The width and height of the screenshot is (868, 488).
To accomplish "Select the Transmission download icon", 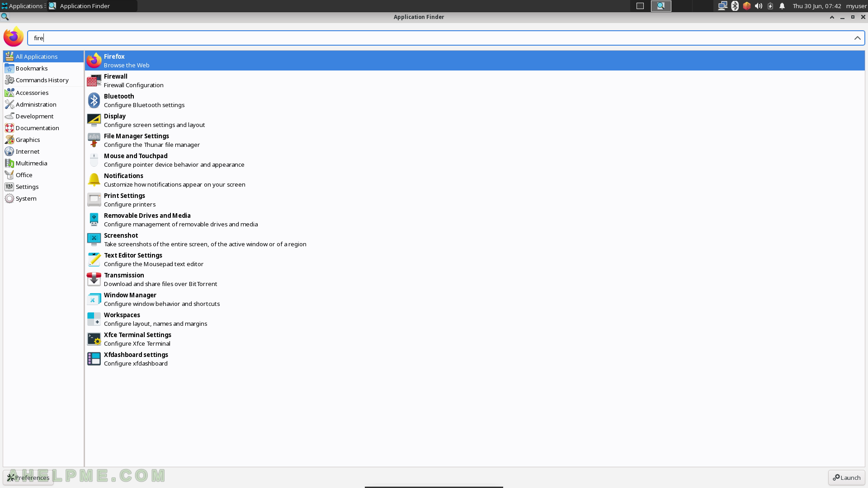I will click(94, 279).
